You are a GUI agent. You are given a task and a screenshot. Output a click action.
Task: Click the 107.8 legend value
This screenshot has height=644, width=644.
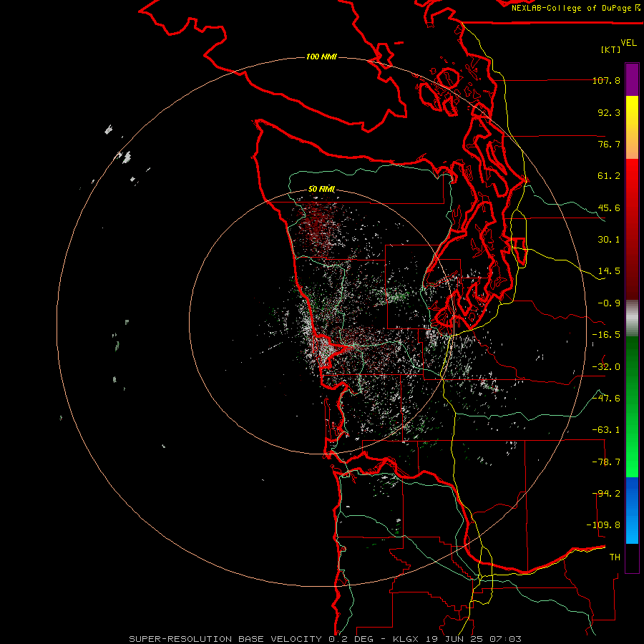[606, 80]
